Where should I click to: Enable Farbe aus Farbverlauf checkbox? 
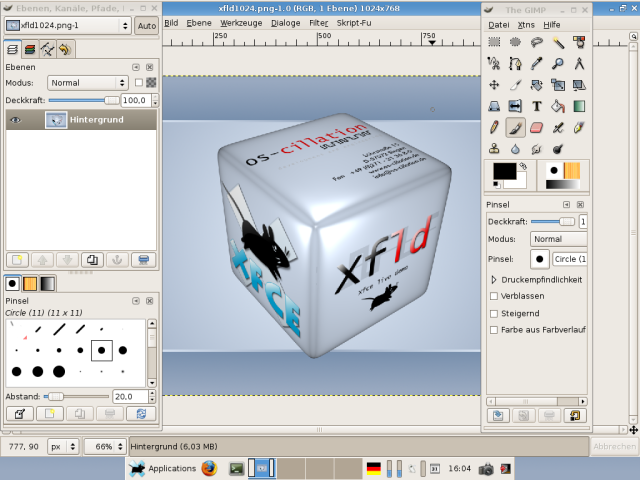click(494, 330)
